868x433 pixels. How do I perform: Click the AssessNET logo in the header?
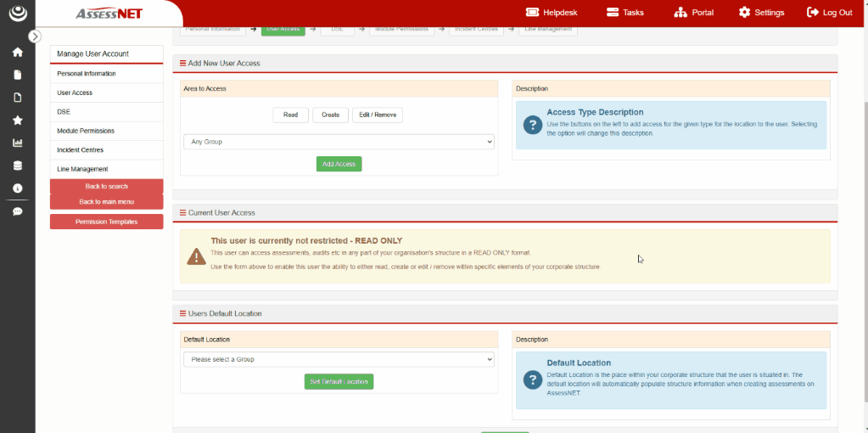(109, 14)
